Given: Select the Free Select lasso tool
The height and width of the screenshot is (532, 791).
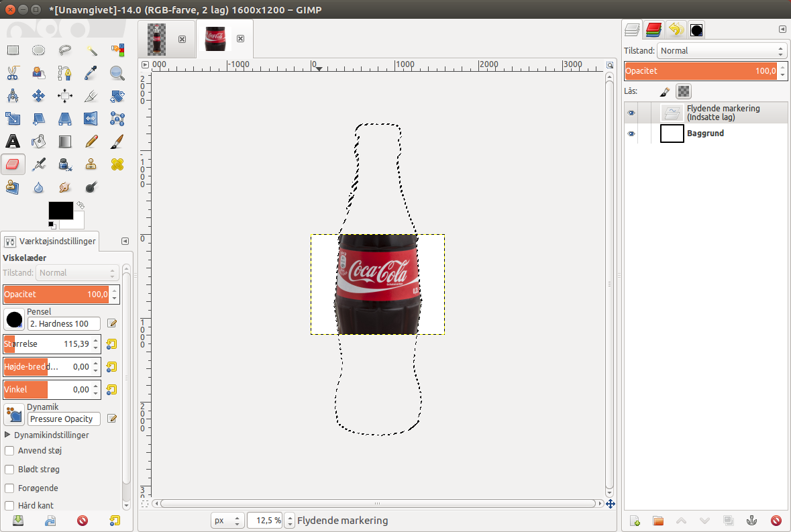Looking at the screenshot, I should 64,50.
